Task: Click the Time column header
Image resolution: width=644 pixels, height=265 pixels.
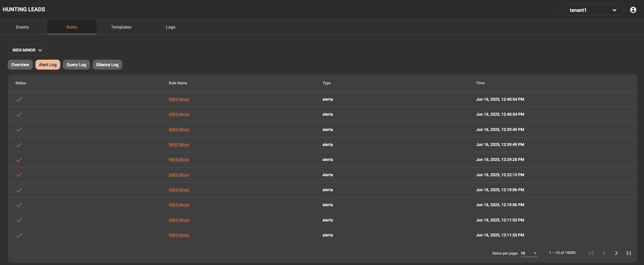Action: pyautogui.click(x=480, y=83)
